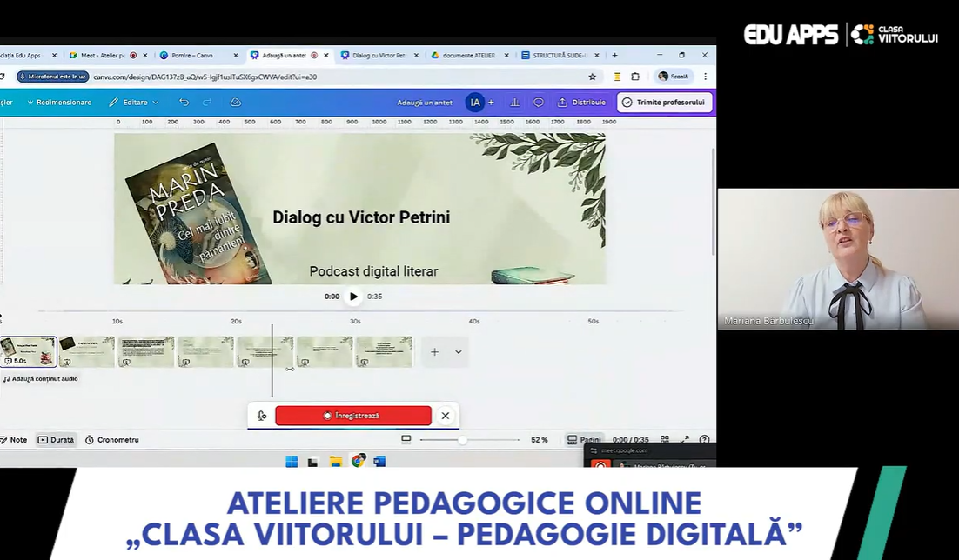Click the 52 % zoom value

tap(540, 439)
